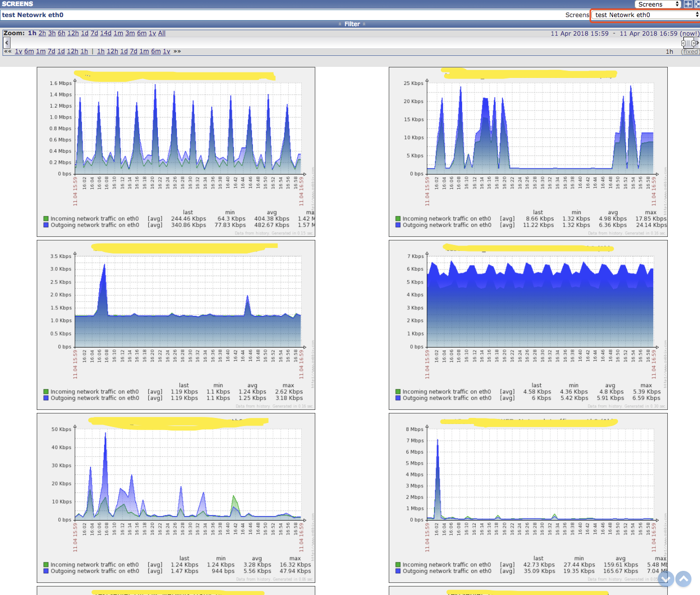Set zoom to 1y
The height and width of the screenshot is (595, 700).
coord(152,33)
